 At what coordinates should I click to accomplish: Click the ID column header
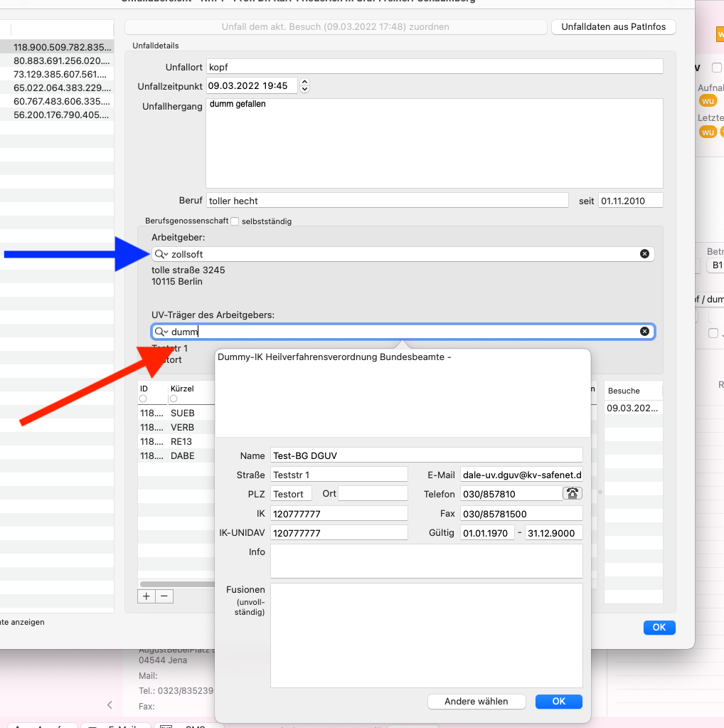(x=144, y=388)
